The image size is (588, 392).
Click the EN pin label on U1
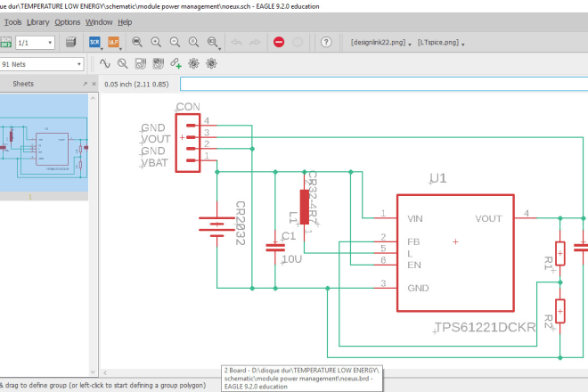pyautogui.click(x=414, y=265)
